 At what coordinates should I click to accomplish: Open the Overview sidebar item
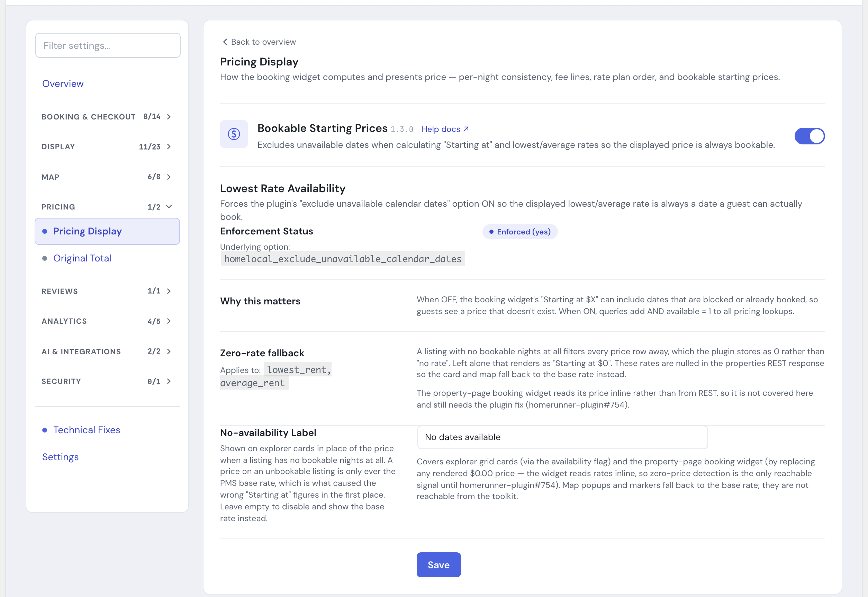[63, 83]
